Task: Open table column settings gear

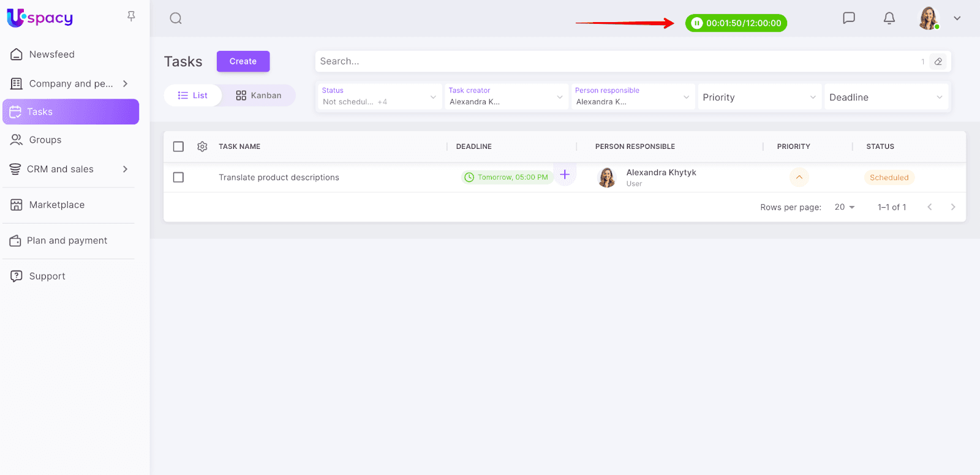Action: pyautogui.click(x=202, y=146)
